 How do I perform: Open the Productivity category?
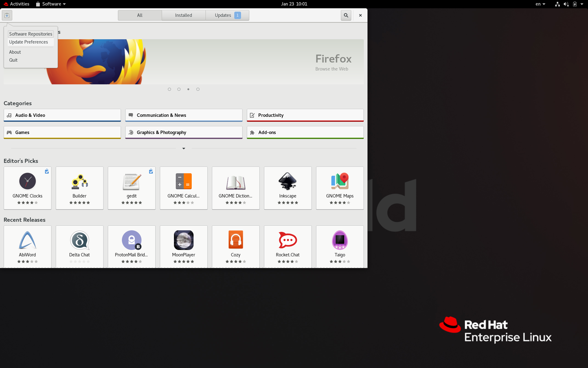(x=305, y=115)
